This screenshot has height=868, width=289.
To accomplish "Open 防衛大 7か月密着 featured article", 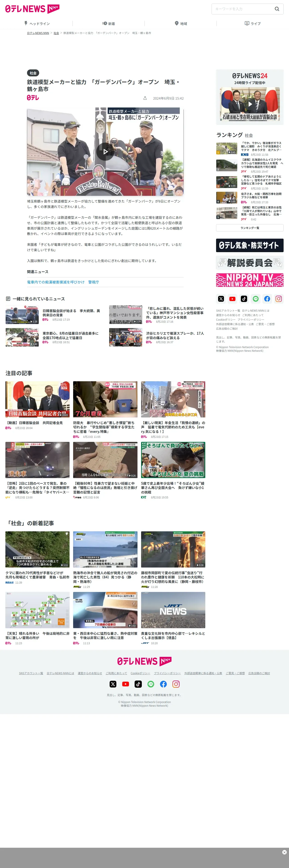I will point(105,410).
